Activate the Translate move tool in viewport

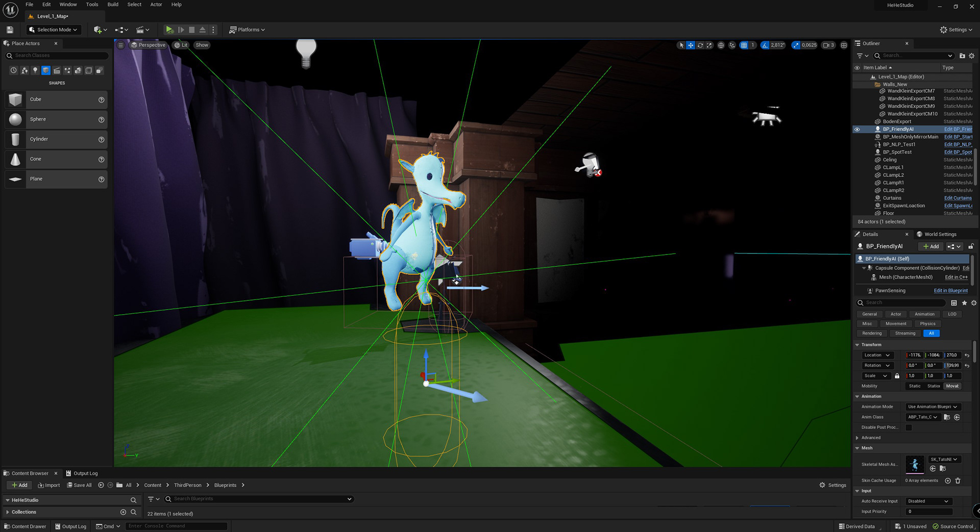point(691,45)
